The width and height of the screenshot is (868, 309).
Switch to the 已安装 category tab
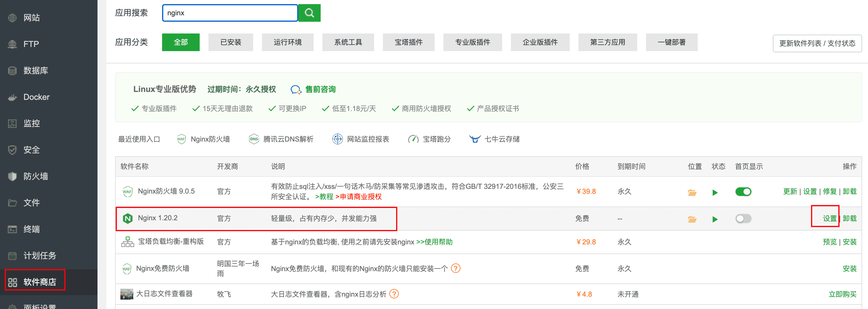(231, 42)
